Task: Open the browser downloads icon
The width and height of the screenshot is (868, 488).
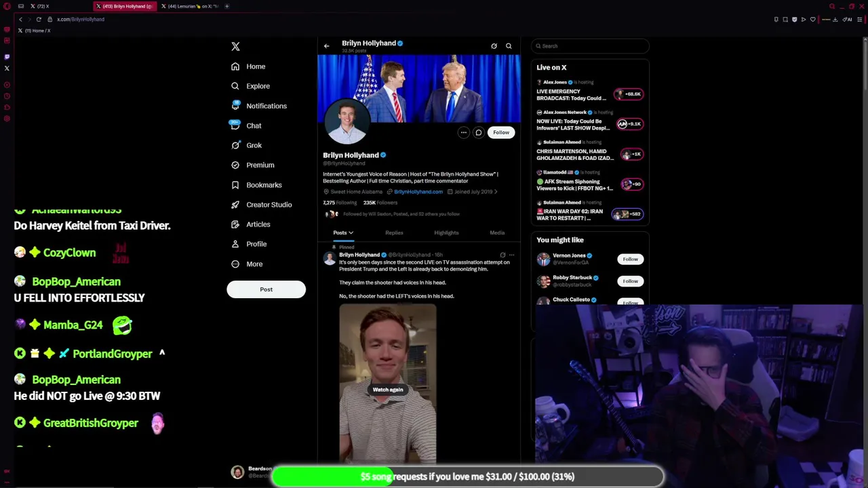Action: pyautogui.click(x=835, y=19)
